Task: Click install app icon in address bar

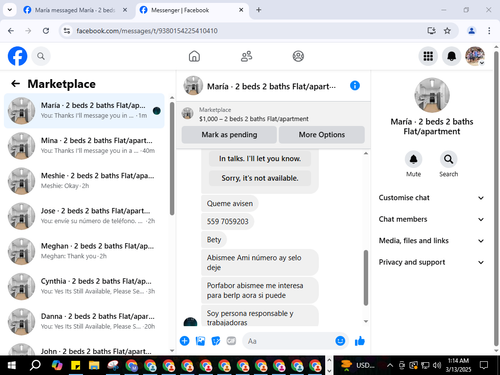Action: tap(431, 31)
